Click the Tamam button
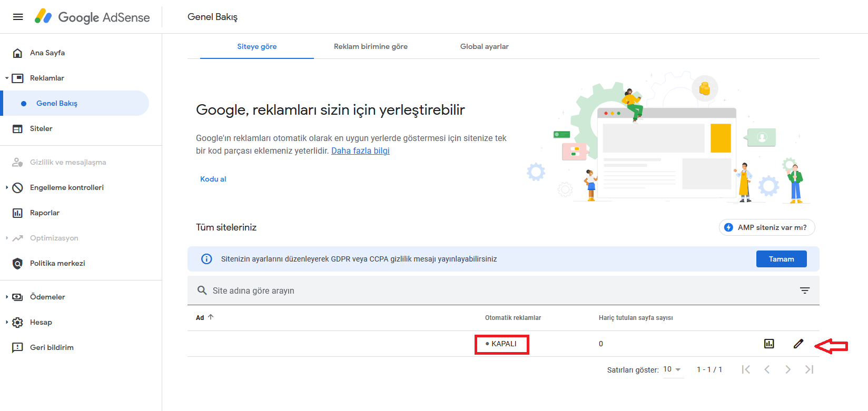 [x=782, y=259]
